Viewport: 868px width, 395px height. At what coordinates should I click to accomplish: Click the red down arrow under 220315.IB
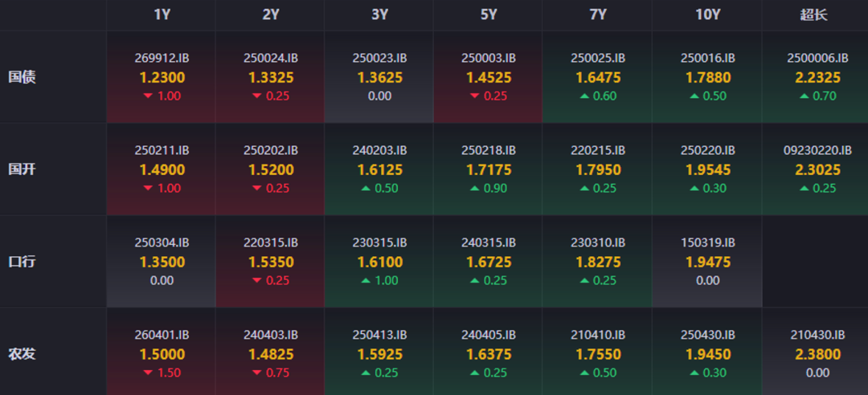[x=257, y=281]
